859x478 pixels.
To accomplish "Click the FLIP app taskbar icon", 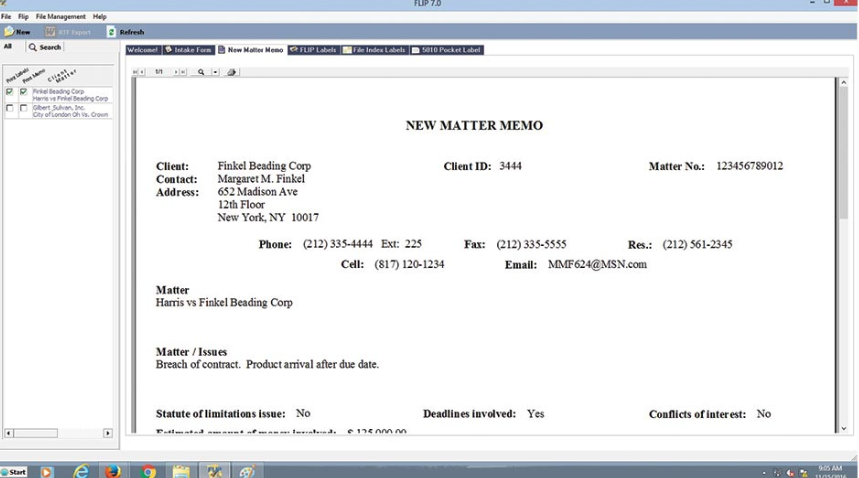I will click(x=214, y=471).
